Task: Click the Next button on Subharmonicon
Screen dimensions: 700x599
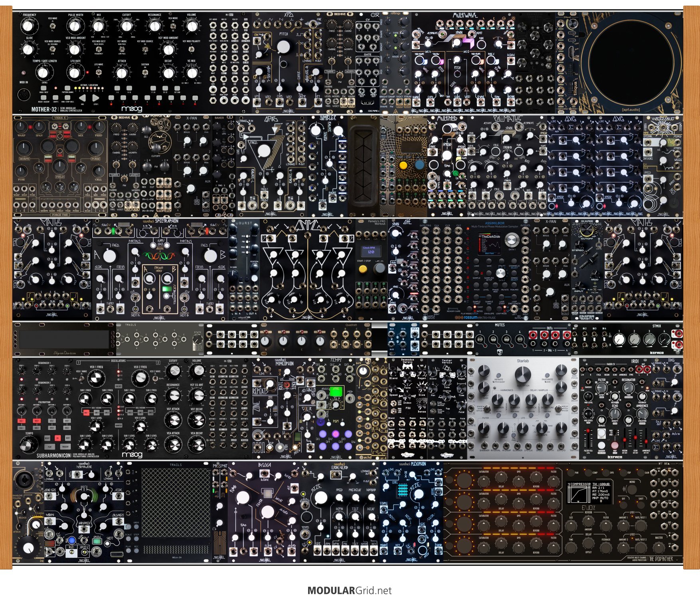Action: pyautogui.click(x=68, y=438)
